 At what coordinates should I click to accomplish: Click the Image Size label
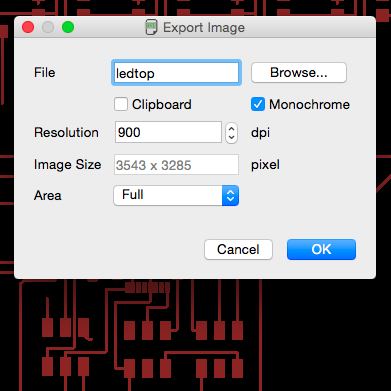coord(67,165)
